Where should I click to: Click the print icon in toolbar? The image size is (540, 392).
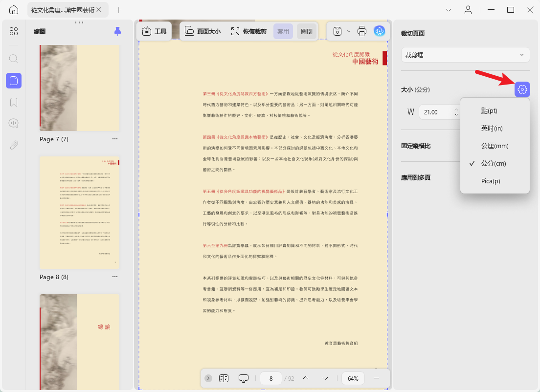pyautogui.click(x=361, y=31)
